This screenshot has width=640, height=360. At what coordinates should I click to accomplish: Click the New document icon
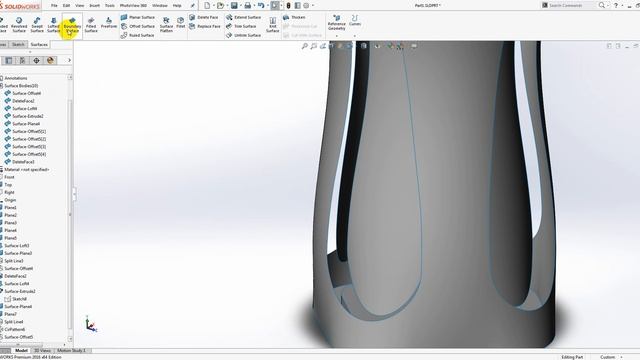(207, 5)
